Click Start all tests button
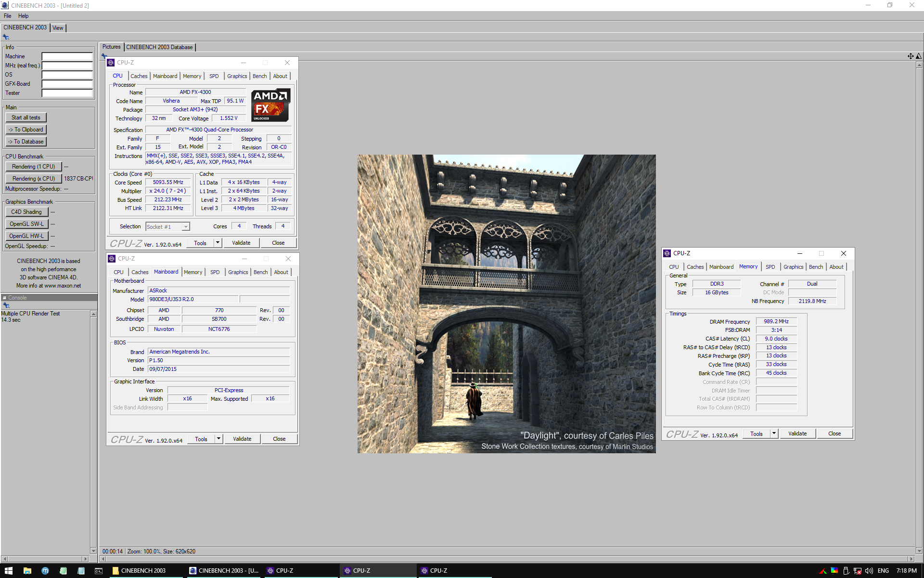The height and width of the screenshot is (578, 924). click(x=26, y=118)
